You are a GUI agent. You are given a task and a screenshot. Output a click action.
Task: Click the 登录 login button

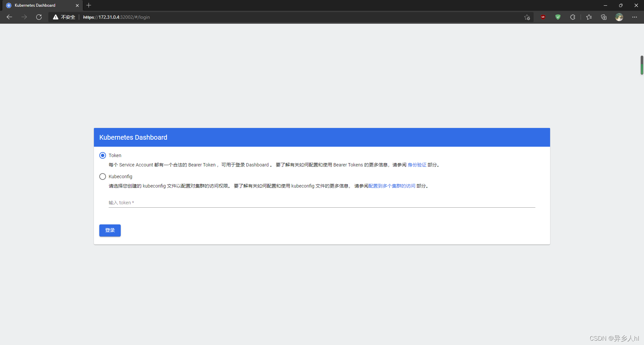pyautogui.click(x=110, y=230)
